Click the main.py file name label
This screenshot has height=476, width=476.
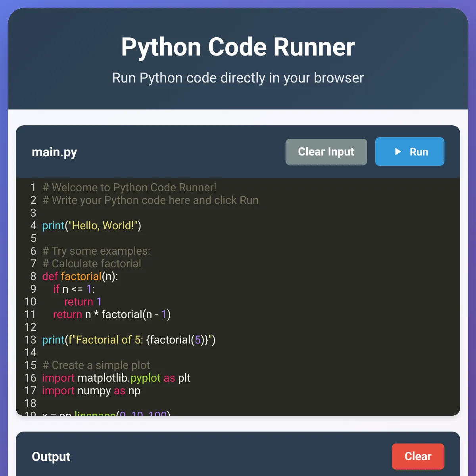[x=54, y=152]
